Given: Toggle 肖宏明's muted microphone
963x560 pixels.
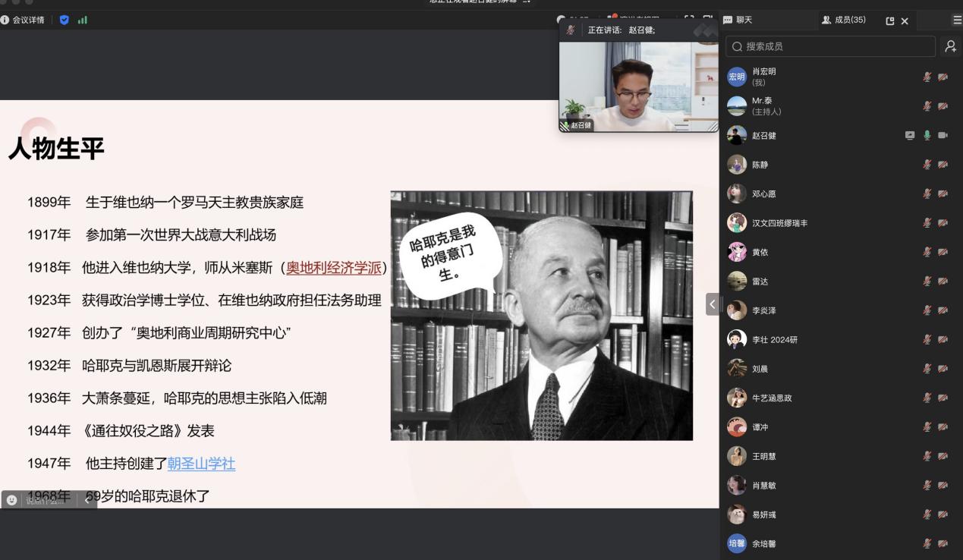Looking at the screenshot, I should pos(927,77).
